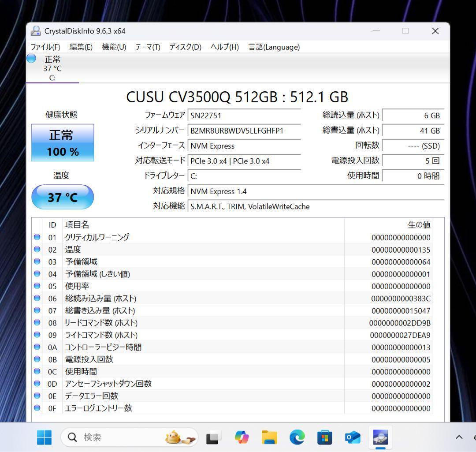
Task: Click status dot for 08 リードコマンド数 (ホスト)
Action: click(37, 322)
